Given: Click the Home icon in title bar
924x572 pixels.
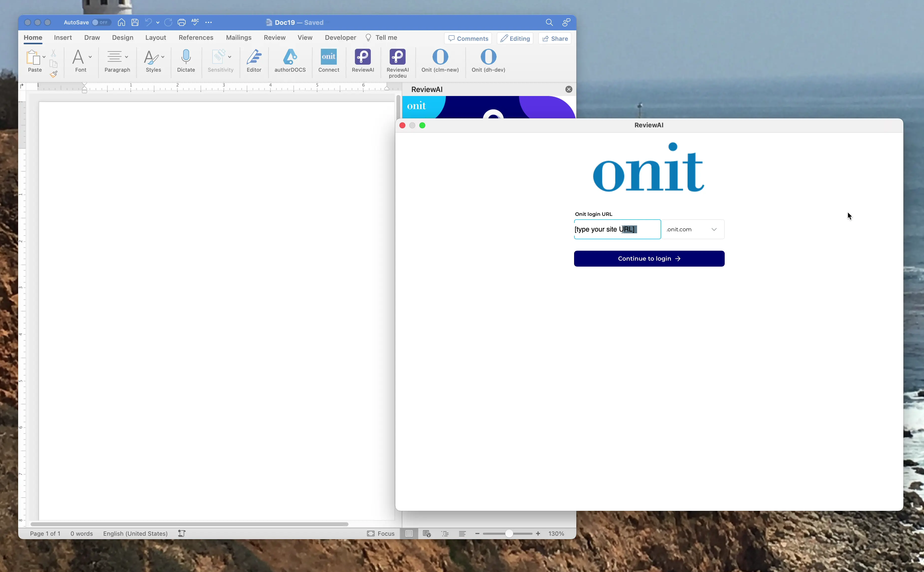Looking at the screenshot, I should pyautogui.click(x=121, y=22).
